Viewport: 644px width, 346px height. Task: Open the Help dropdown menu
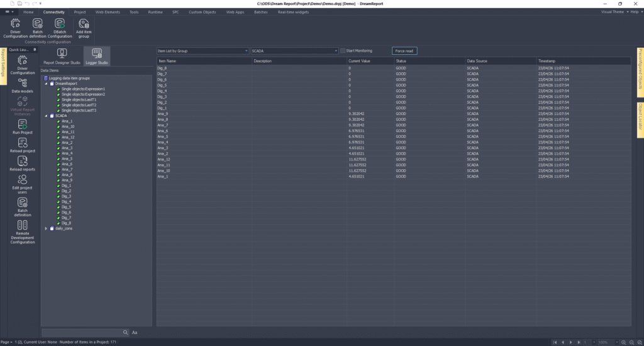636,12
